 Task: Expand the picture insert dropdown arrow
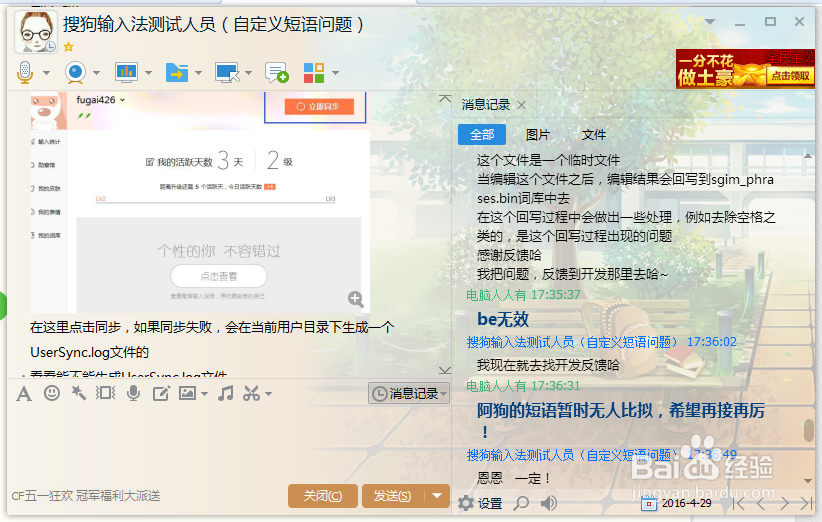(x=204, y=394)
